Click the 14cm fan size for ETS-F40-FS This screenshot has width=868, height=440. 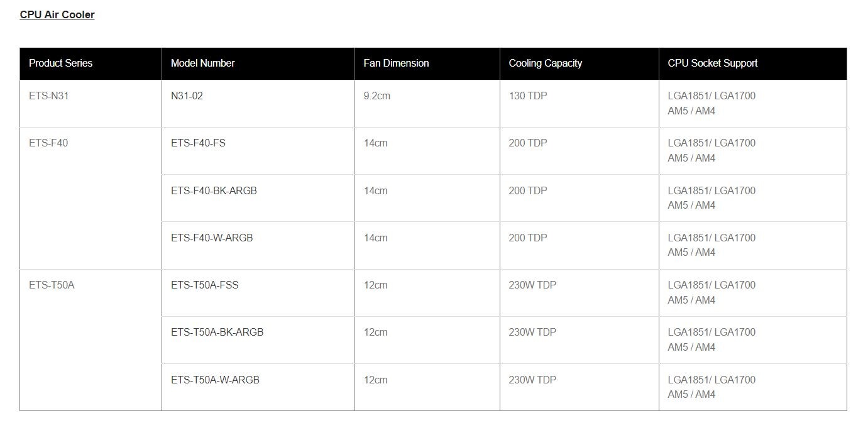click(x=375, y=143)
